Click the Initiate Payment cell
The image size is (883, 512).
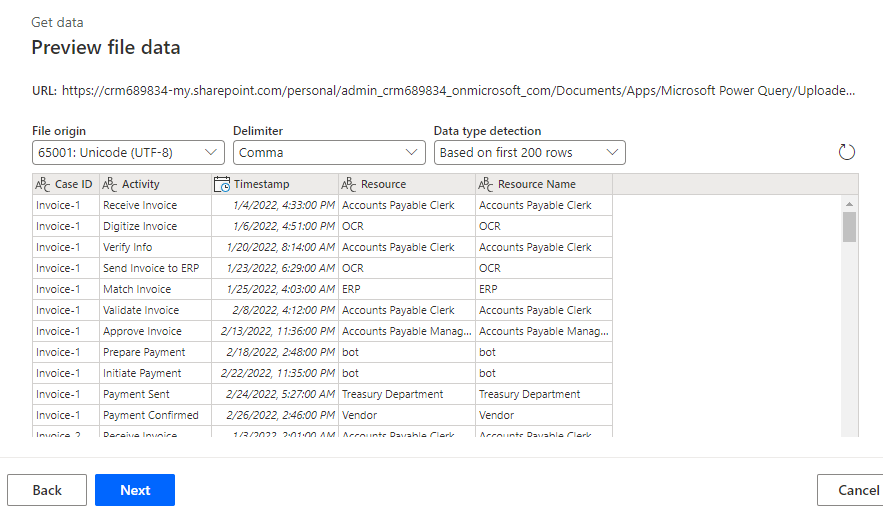pos(155,373)
